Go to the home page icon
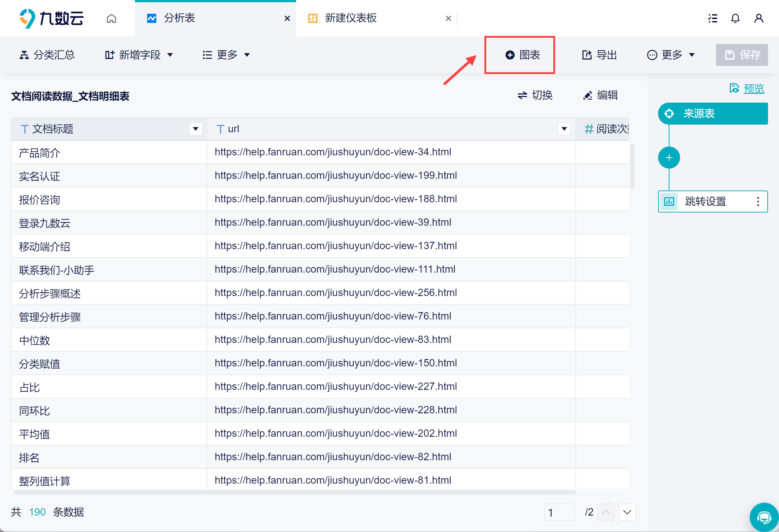This screenshot has width=779, height=532. 111,18
